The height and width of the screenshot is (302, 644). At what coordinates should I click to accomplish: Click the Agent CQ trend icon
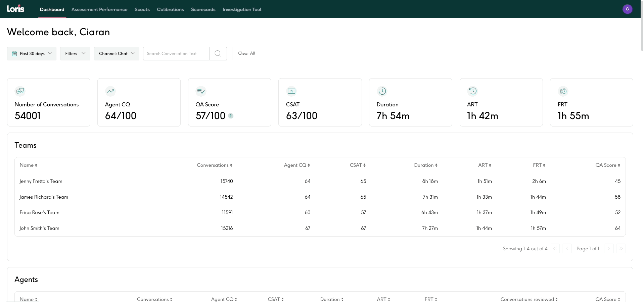coord(110,91)
